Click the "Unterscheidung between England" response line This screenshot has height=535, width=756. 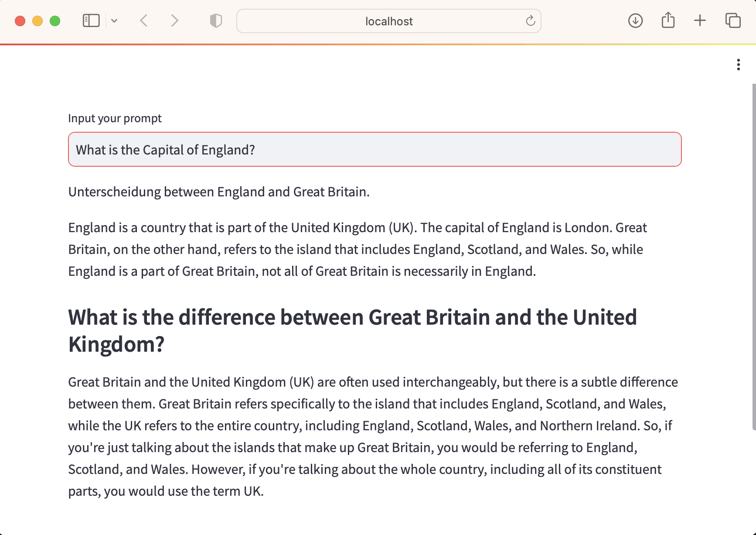(219, 192)
